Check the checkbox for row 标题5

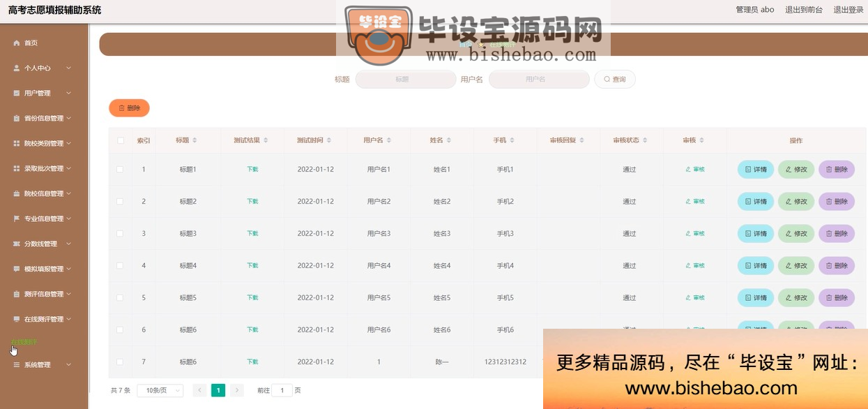click(x=120, y=298)
